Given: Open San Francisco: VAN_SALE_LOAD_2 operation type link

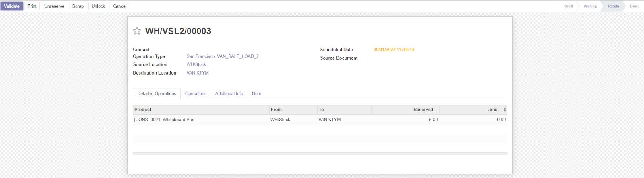Looking at the screenshot, I should pyautogui.click(x=223, y=56).
